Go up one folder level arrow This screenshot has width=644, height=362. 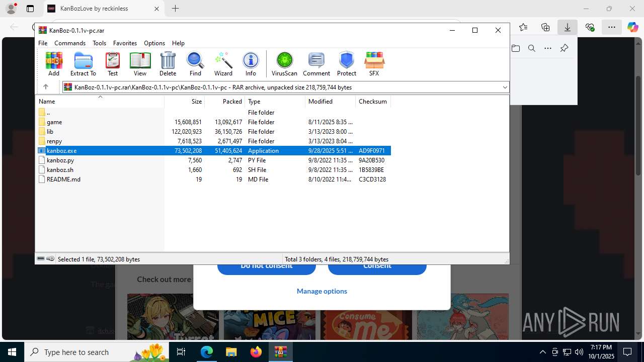click(45, 87)
